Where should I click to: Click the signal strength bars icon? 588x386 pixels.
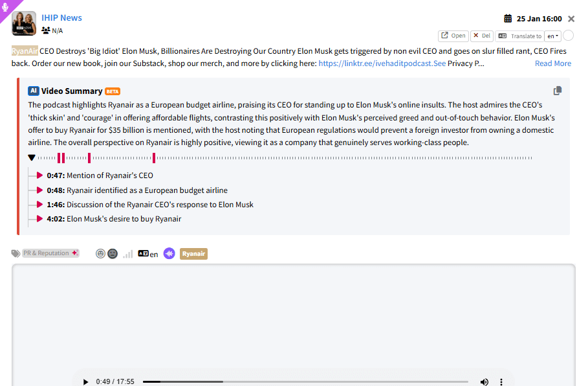pyautogui.click(x=128, y=255)
